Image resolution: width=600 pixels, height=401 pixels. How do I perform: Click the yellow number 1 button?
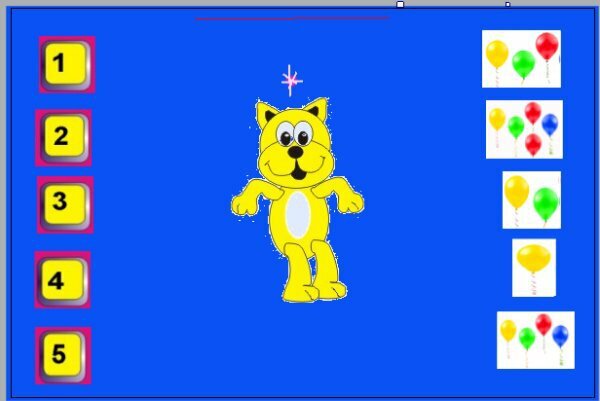coord(67,64)
